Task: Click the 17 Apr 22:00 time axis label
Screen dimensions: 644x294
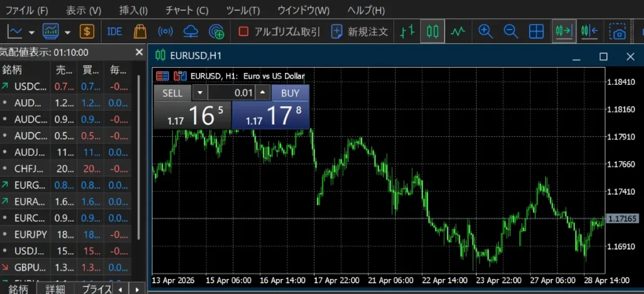Action: click(336, 281)
